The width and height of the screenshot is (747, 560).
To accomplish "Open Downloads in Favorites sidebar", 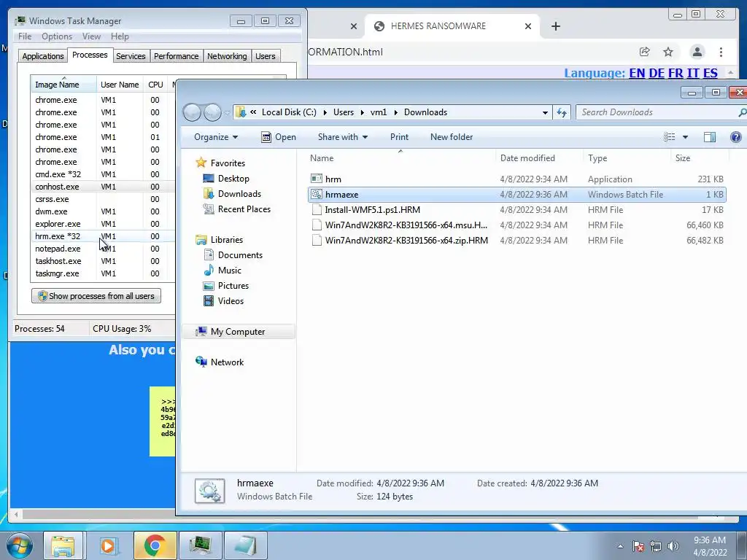I will click(x=239, y=194).
